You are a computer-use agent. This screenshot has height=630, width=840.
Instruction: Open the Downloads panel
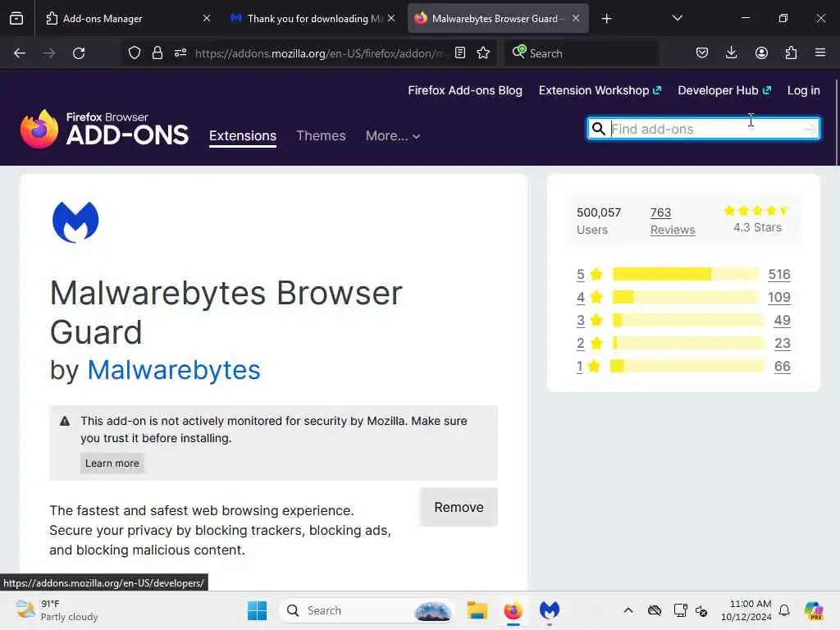(731, 53)
